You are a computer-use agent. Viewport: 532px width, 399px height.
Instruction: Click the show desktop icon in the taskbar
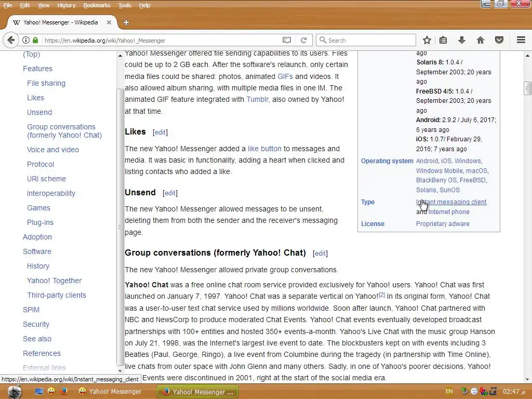coord(39,392)
